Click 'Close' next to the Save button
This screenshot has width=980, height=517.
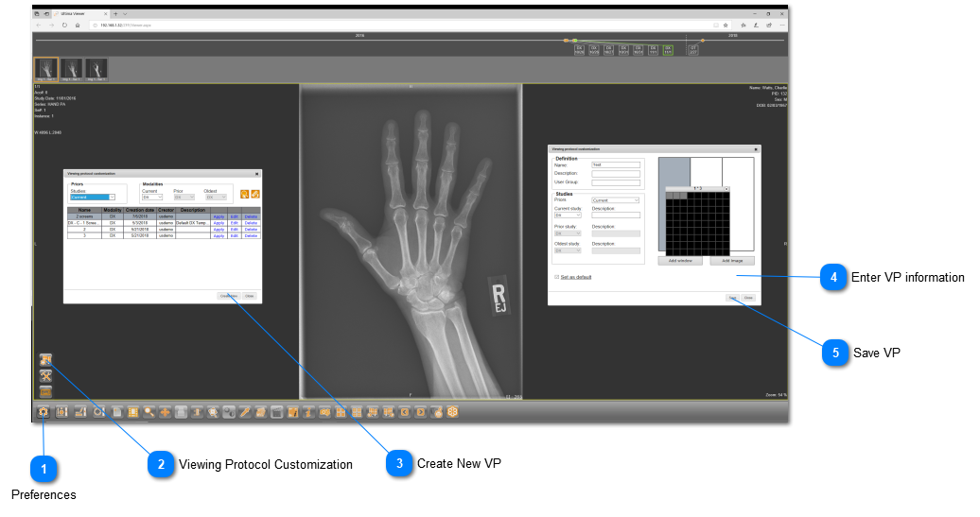[x=748, y=297]
